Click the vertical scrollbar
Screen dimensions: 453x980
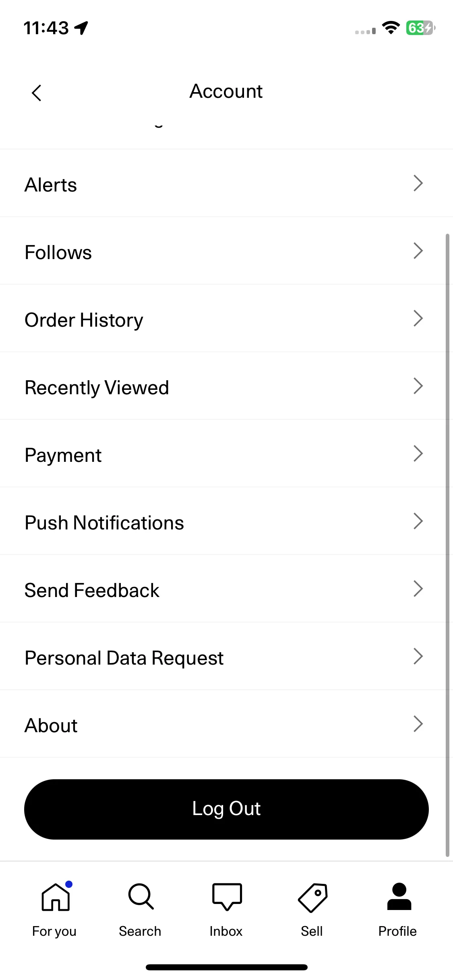point(447,545)
